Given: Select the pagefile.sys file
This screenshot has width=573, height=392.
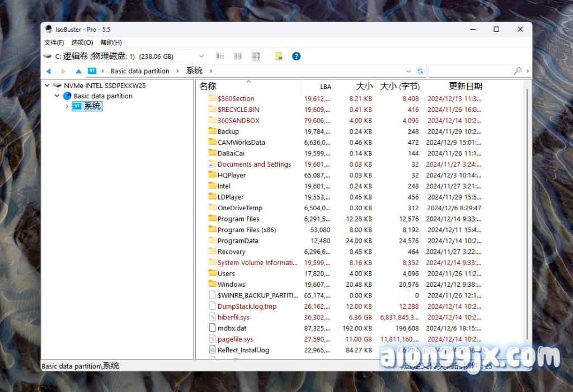Looking at the screenshot, I should 235,339.
